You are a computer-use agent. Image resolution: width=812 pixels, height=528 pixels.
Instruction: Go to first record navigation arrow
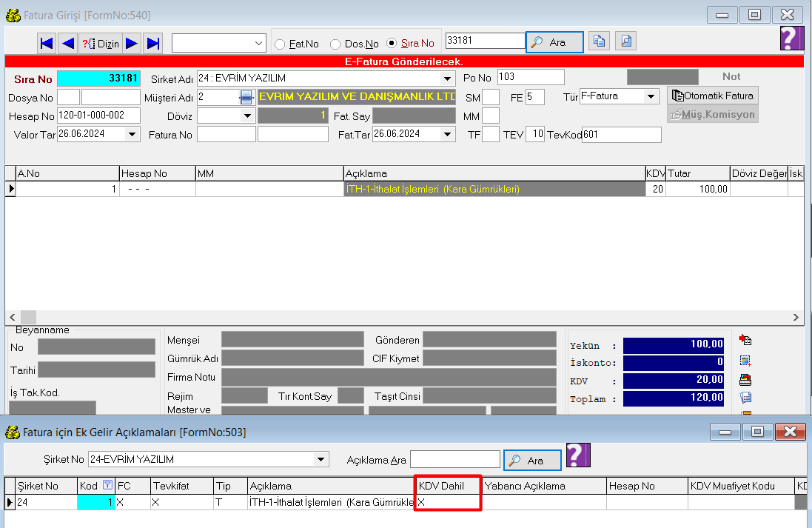tap(47, 43)
